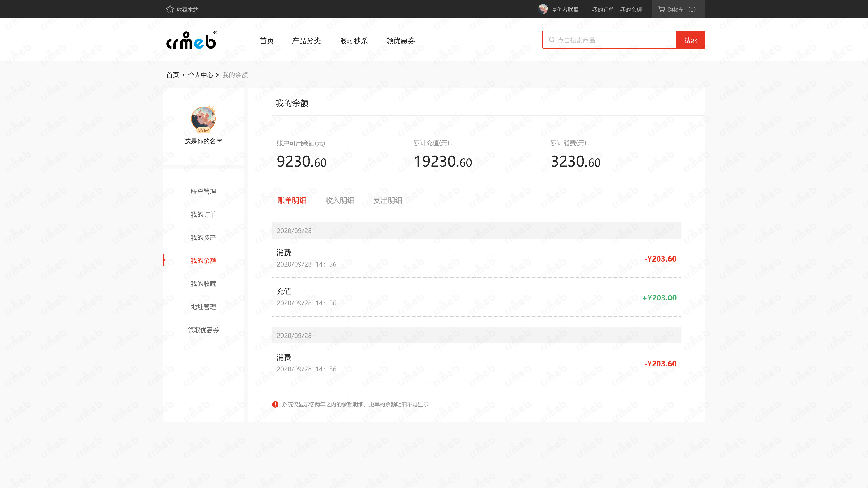Open 账户管理 in sidebar
The height and width of the screenshot is (488, 868).
coord(203,191)
